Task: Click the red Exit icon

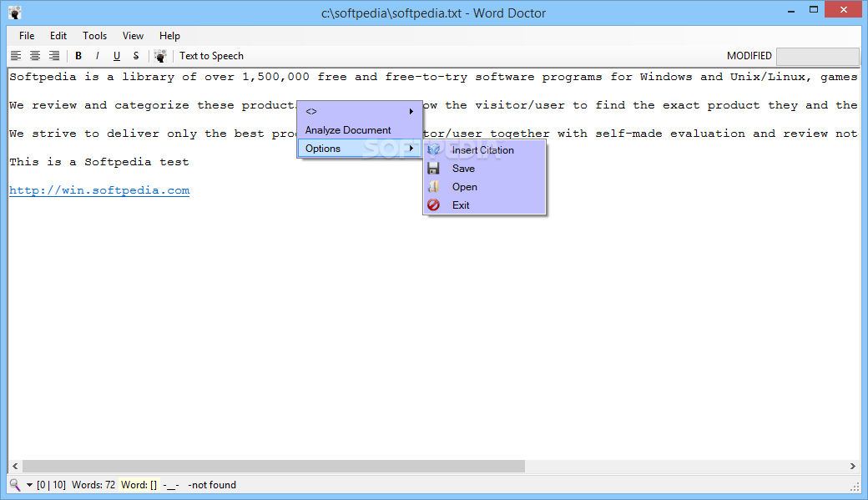Action: tap(433, 205)
